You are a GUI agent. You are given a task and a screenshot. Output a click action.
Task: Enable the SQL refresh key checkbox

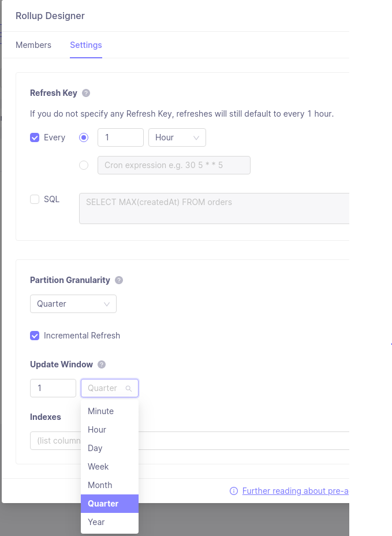pyautogui.click(x=35, y=199)
